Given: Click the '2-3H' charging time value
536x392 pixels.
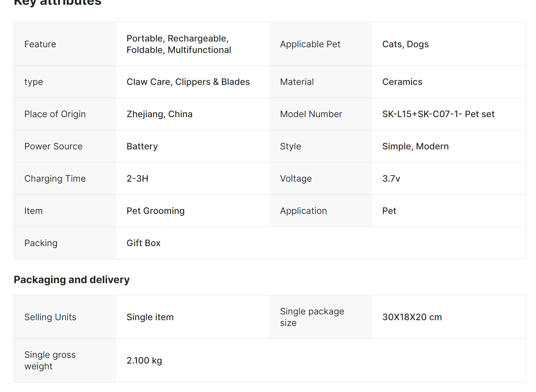Looking at the screenshot, I should point(137,178).
